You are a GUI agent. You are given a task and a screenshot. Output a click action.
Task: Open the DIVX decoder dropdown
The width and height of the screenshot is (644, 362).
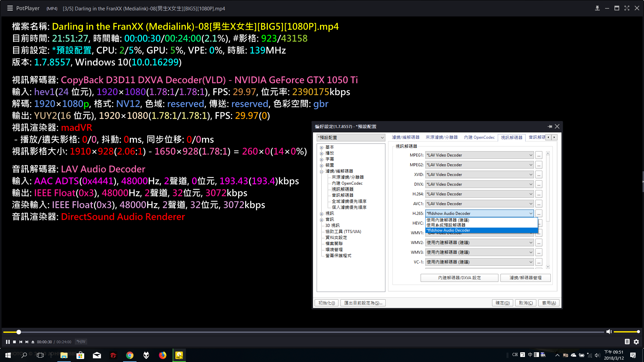[479, 184]
